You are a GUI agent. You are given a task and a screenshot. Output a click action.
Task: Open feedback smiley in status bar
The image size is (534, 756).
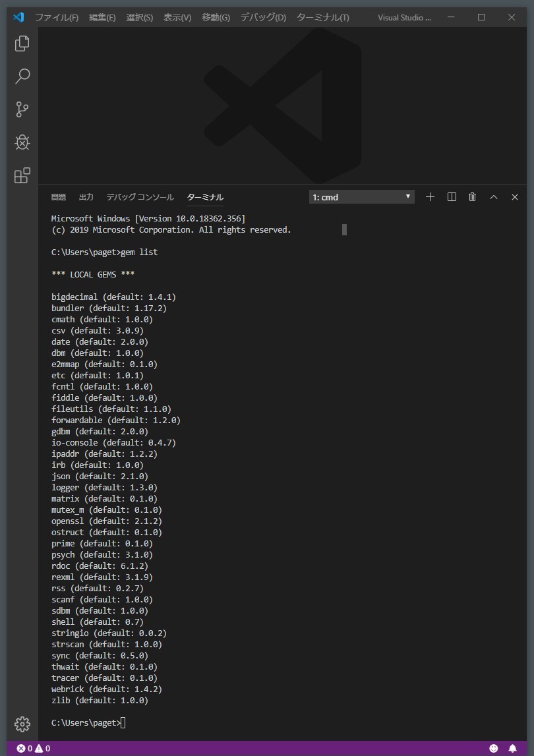tap(494, 748)
